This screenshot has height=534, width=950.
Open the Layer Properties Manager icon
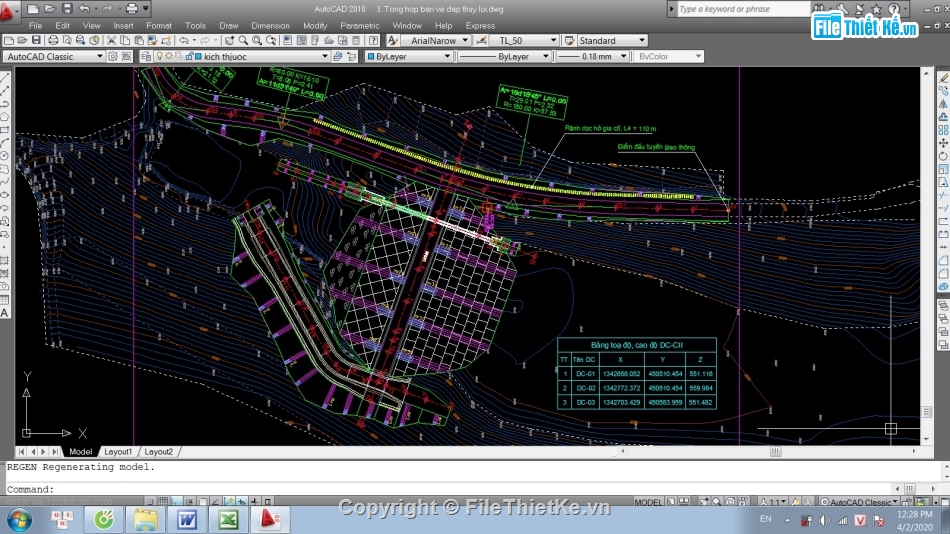pos(146,56)
